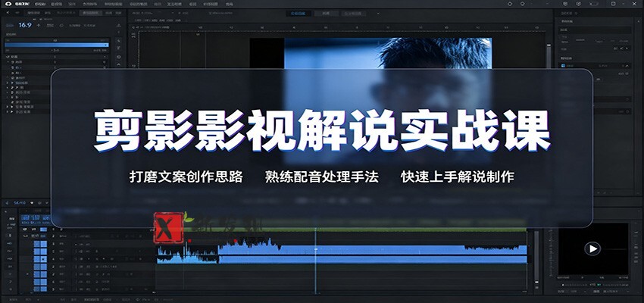This screenshot has width=644, height=303.
Task: Click the plus icon beside the 16:9 value
Action: pos(39,25)
